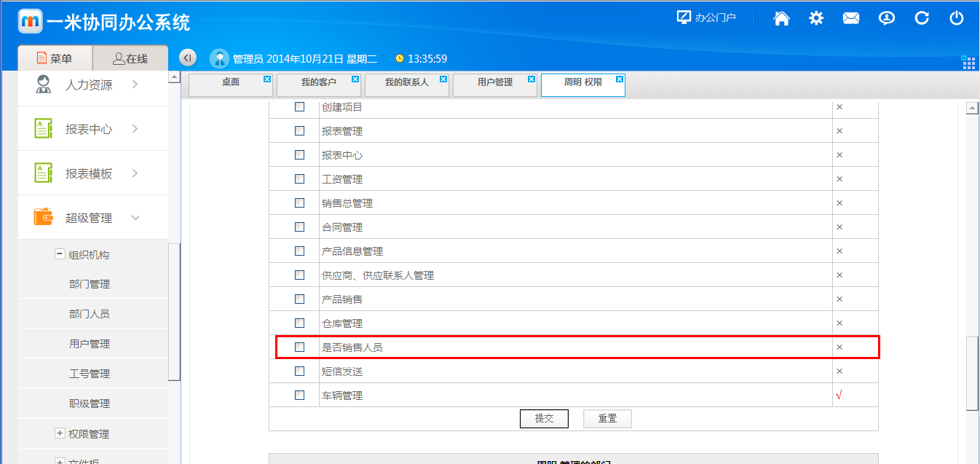Check the 工资管理 checkbox
Image resolution: width=980 pixels, height=464 pixels.
click(x=299, y=179)
